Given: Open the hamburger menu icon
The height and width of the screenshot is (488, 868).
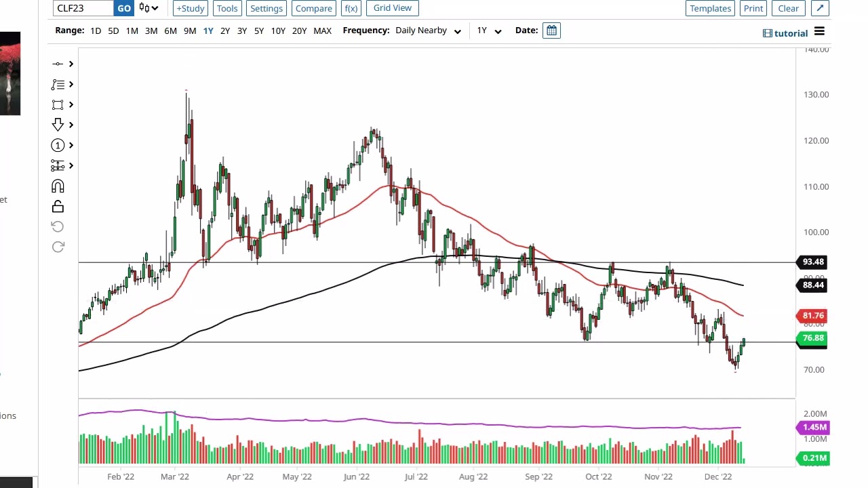Looking at the screenshot, I should 819,32.
